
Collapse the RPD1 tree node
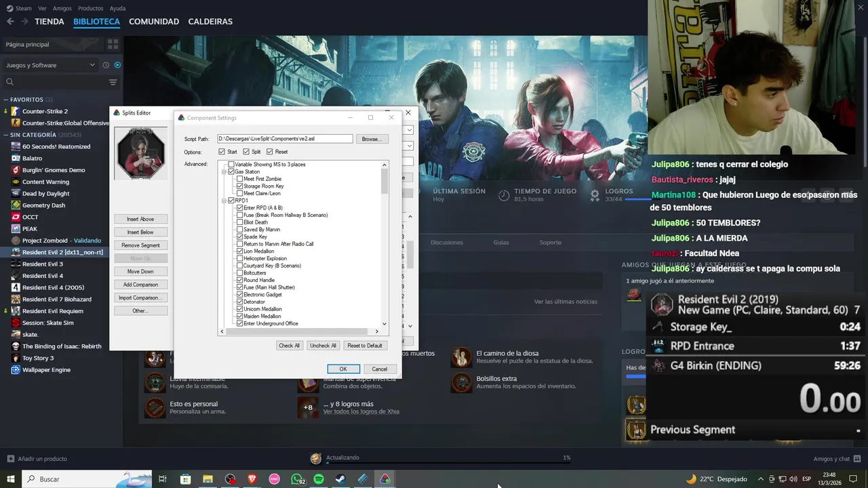click(224, 201)
